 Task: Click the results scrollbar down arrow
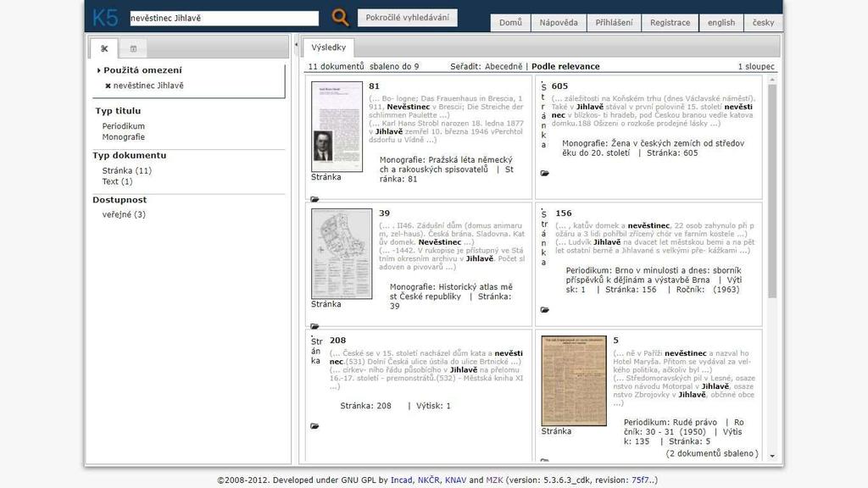[x=772, y=457]
